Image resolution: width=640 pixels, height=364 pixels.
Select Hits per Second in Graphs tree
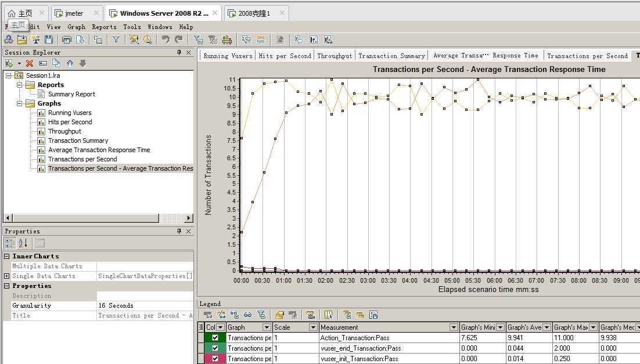tap(70, 122)
